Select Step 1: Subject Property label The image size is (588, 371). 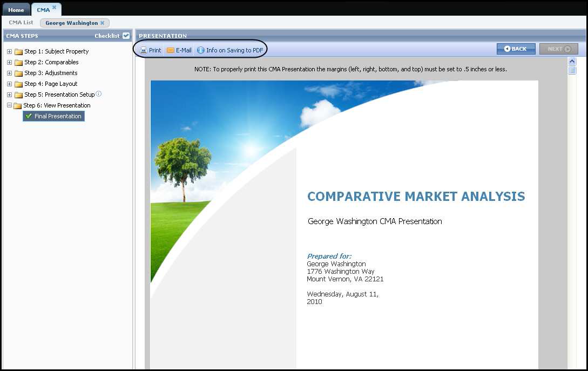coord(57,51)
